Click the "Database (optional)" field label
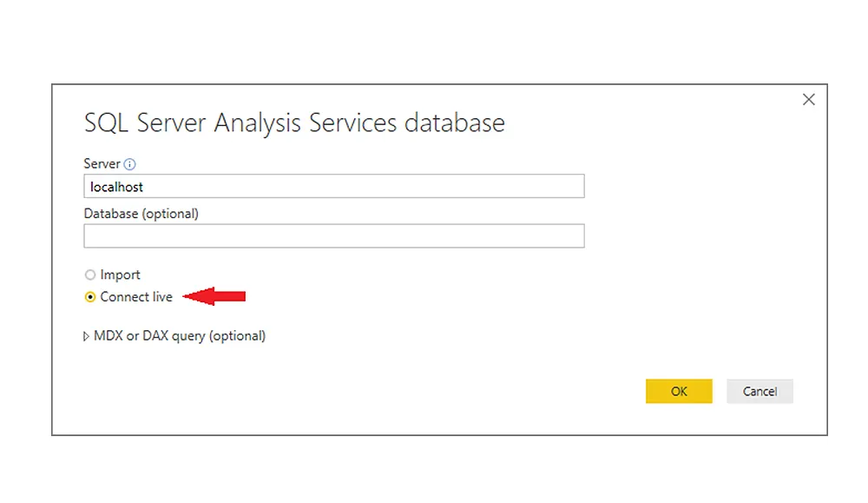This screenshot has width=868, height=503. [x=141, y=214]
